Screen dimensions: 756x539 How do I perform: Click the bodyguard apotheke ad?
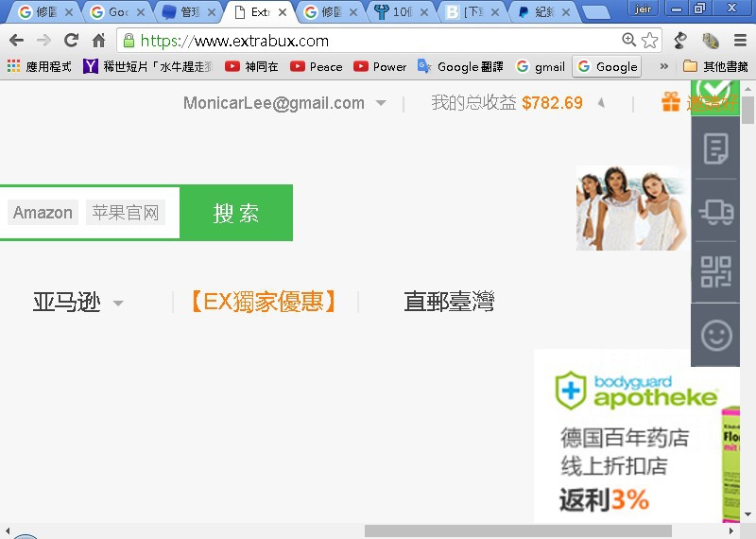(636, 437)
